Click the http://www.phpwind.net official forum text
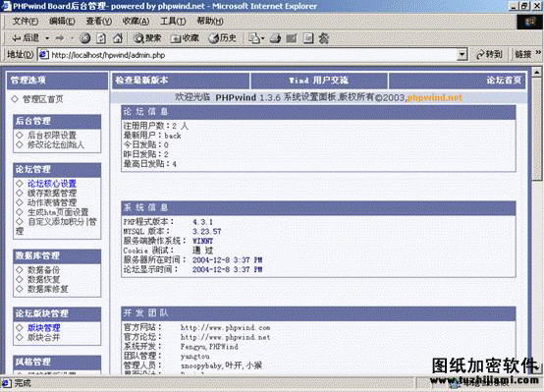 point(225,337)
